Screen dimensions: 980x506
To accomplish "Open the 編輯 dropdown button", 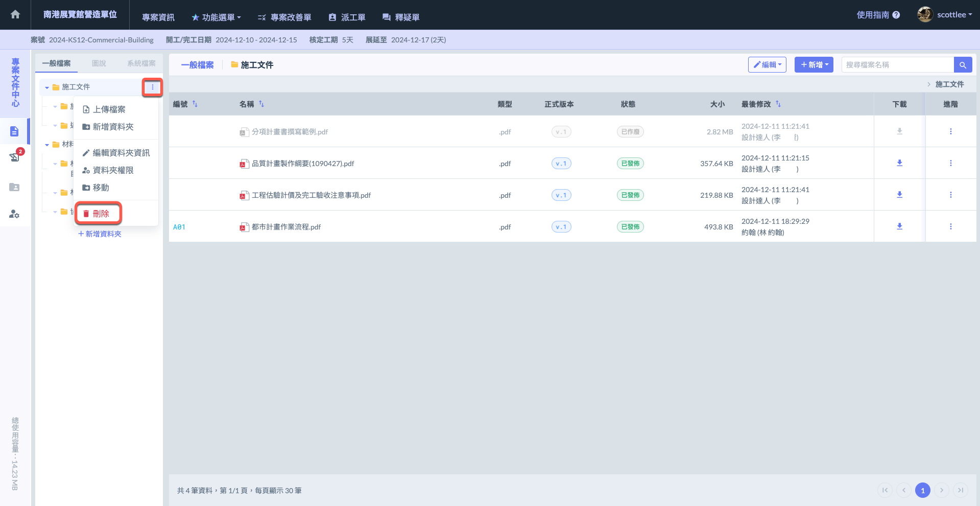I will tap(767, 65).
